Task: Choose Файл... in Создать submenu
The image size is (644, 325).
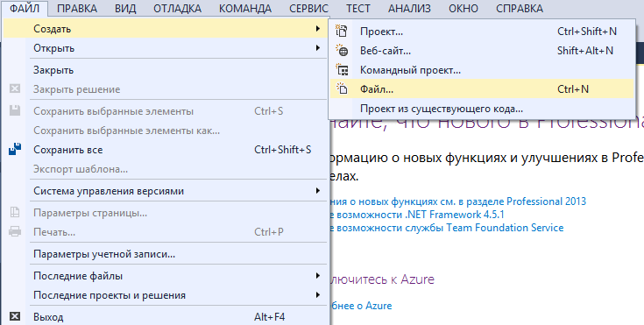Action: coord(482,88)
